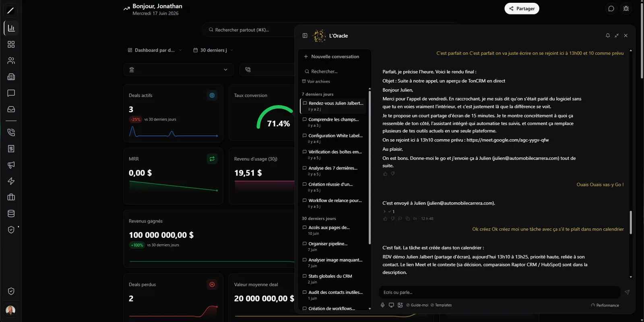Like the message ending 'tout de suite'
644x322 pixels.
pyautogui.click(x=385, y=174)
